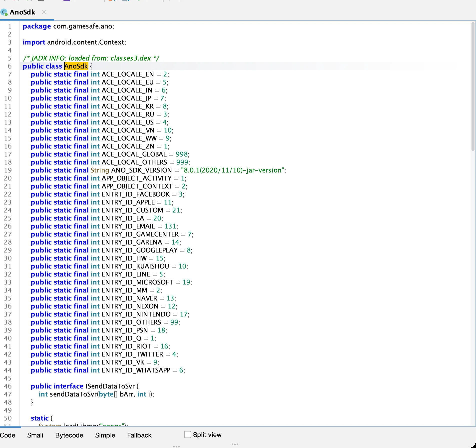476x448 pixels.
Task: Click the class icon on the AnoSdk tab
Action: pos(4,12)
